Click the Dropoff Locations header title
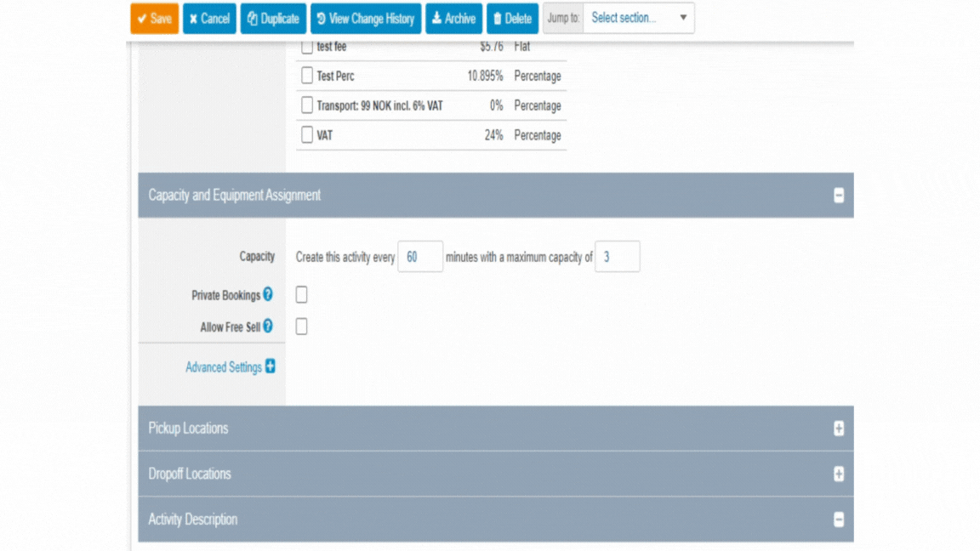Viewport: 980px width, 551px height. coord(190,474)
